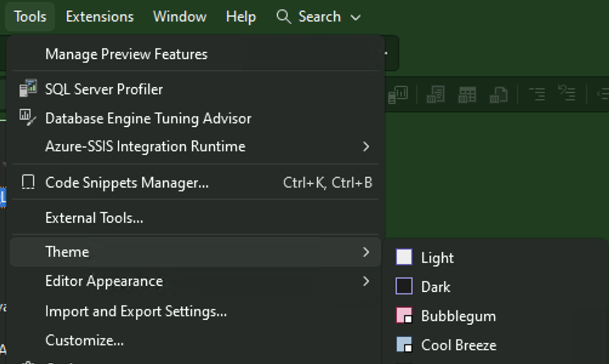Click Manage Preview Features

(127, 54)
